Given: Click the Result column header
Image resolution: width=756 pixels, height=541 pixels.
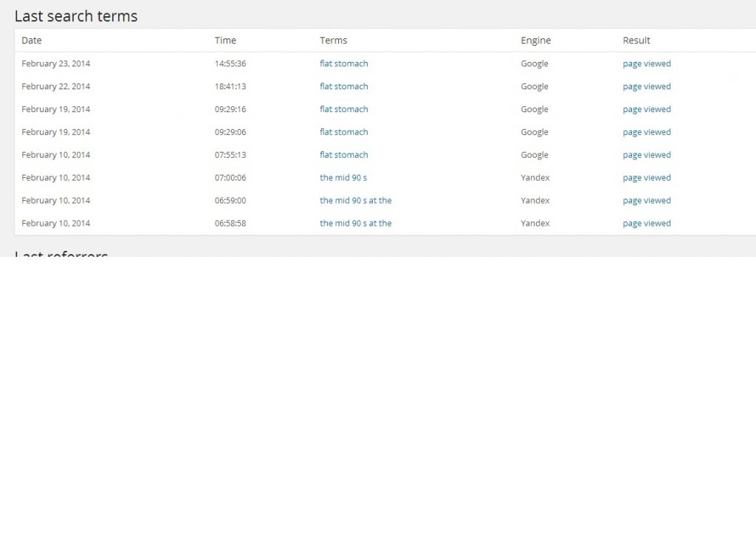Looking at the screenshot, I should click(x=636, y=41).
